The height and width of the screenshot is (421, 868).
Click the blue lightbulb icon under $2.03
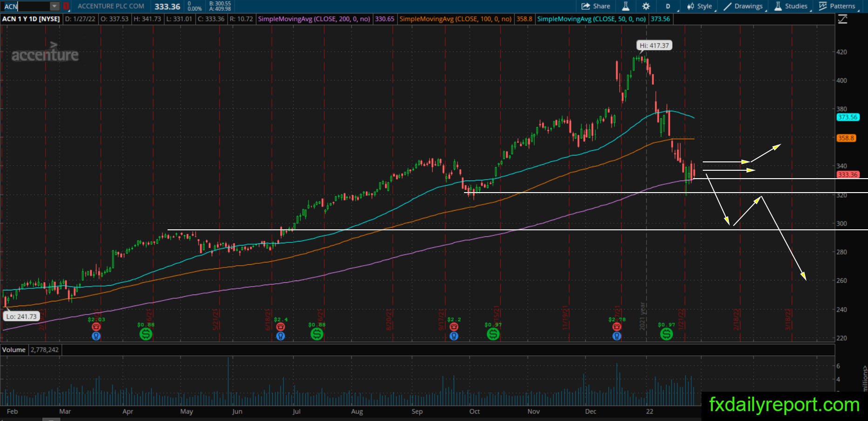[x=96, y=336]
